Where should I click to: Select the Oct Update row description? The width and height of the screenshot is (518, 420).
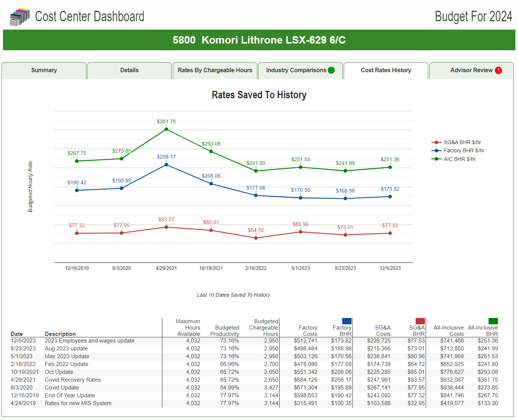click(59, 372)
